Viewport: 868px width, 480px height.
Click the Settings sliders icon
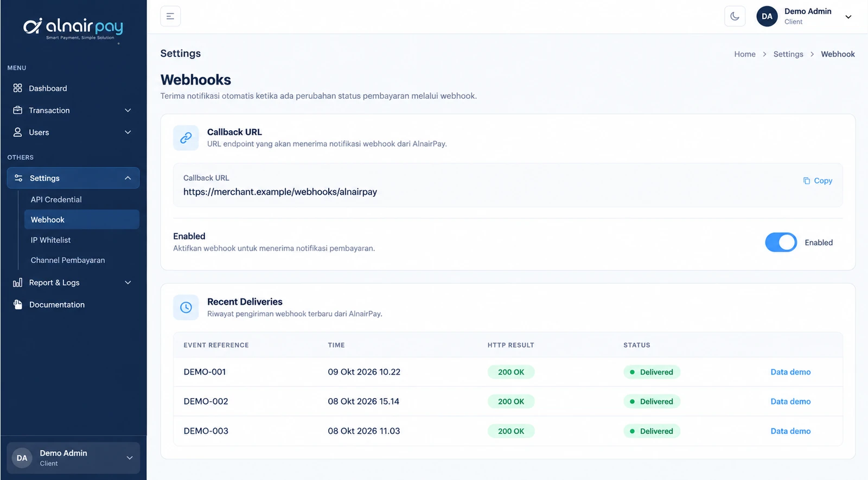pos(18,178)
